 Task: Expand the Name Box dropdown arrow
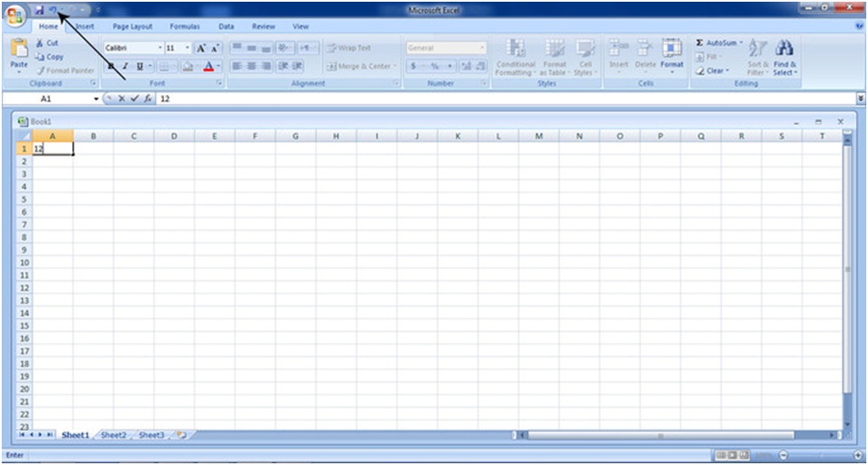[96, 99]
